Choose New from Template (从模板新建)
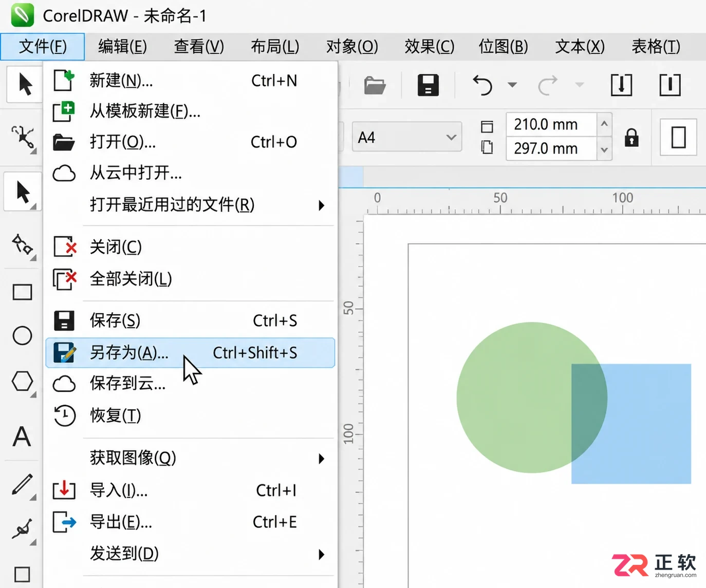Viewport: 706px width, 588px height. [x=190, y=111]
